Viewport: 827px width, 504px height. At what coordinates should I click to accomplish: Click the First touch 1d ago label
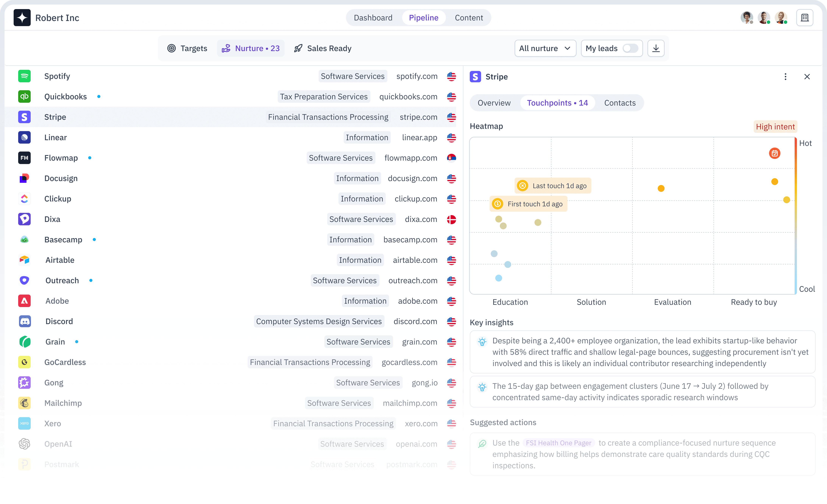[x=528, y=204]
